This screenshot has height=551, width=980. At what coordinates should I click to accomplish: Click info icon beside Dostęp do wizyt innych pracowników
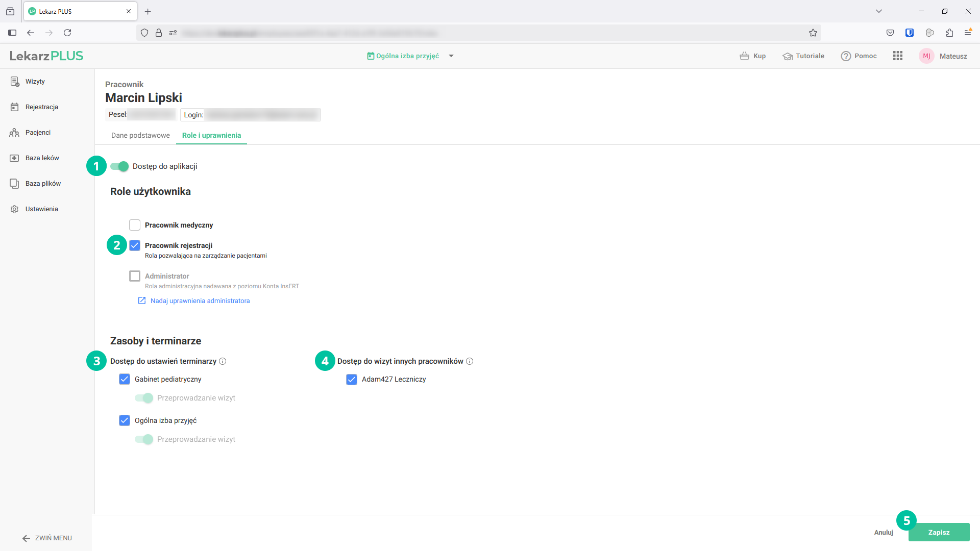(x=470, y=361)
